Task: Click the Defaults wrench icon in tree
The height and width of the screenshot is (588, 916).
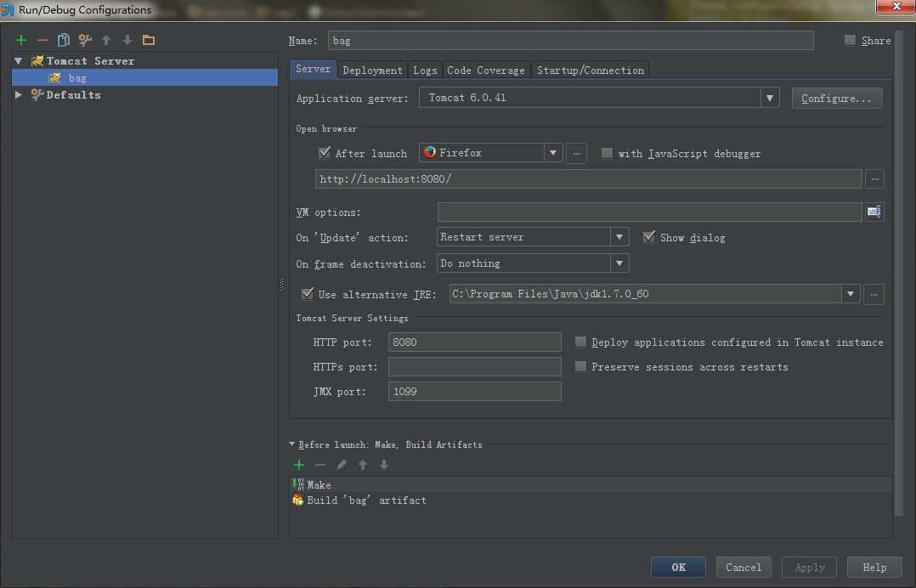Action: [37, 94]
